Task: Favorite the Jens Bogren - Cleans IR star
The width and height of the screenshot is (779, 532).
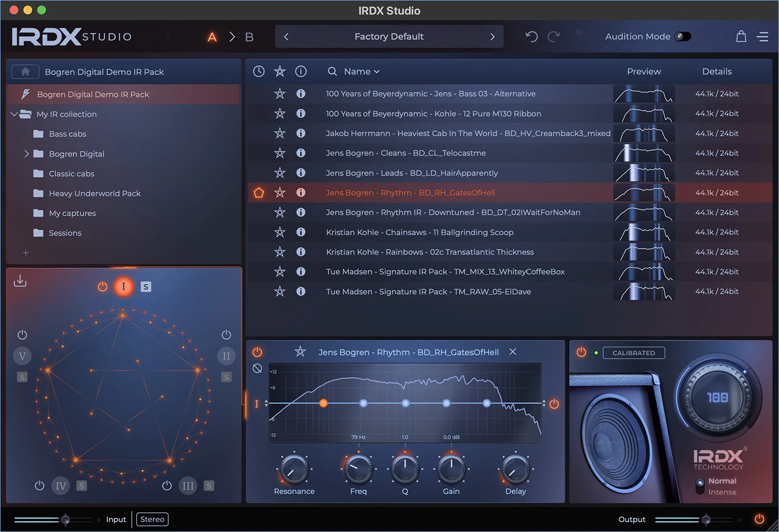Action: click(280, 153)
